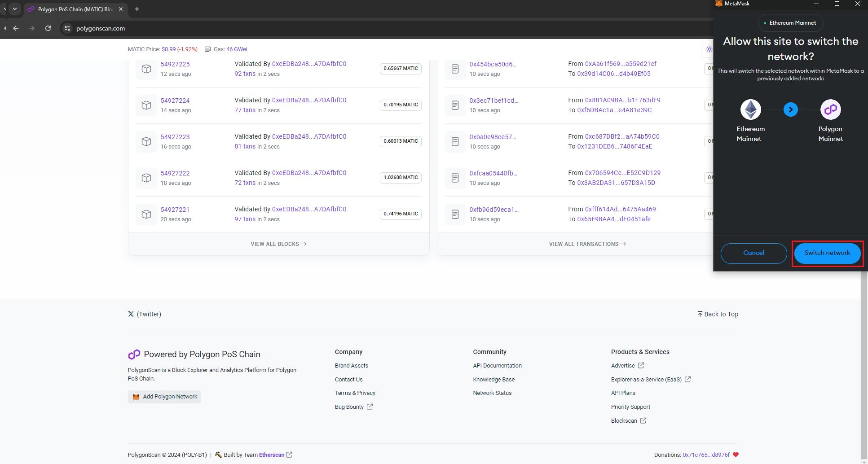Image resolution: width=868 pixels, height=464 pixels.
Task: Click the cube icon beside block 54927221
Action: click(146, 214)
